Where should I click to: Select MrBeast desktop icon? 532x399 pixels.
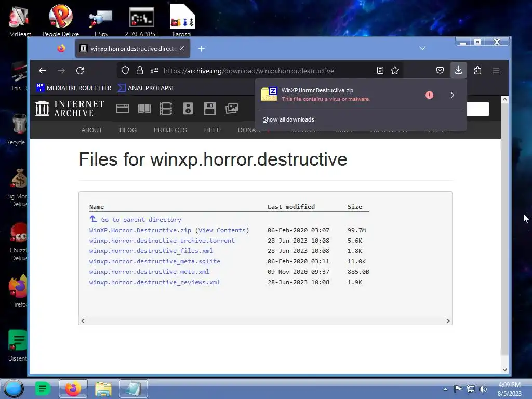point(20,20)
